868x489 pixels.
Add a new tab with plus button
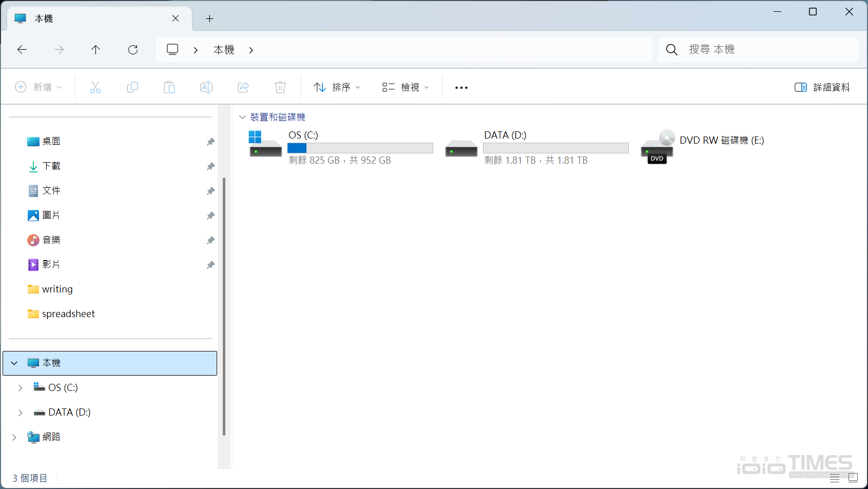209,19
